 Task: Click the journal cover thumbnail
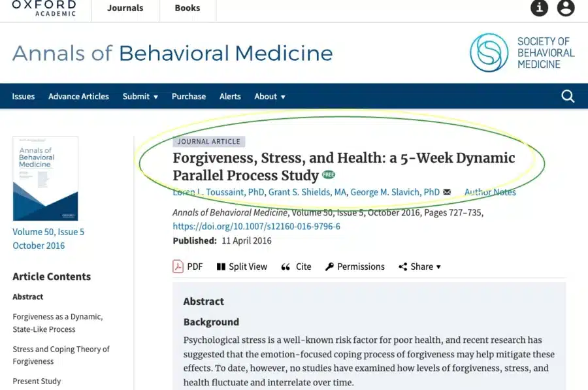45,178
